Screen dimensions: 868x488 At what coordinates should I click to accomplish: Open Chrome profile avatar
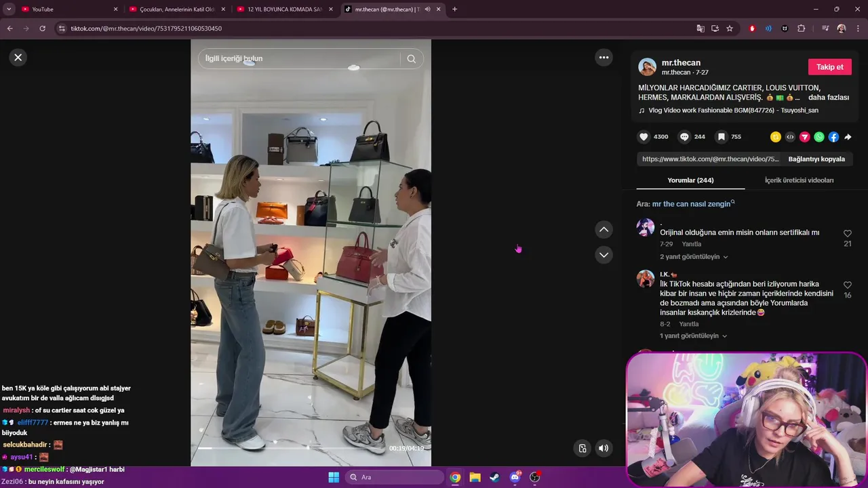(x=842, y=28)
